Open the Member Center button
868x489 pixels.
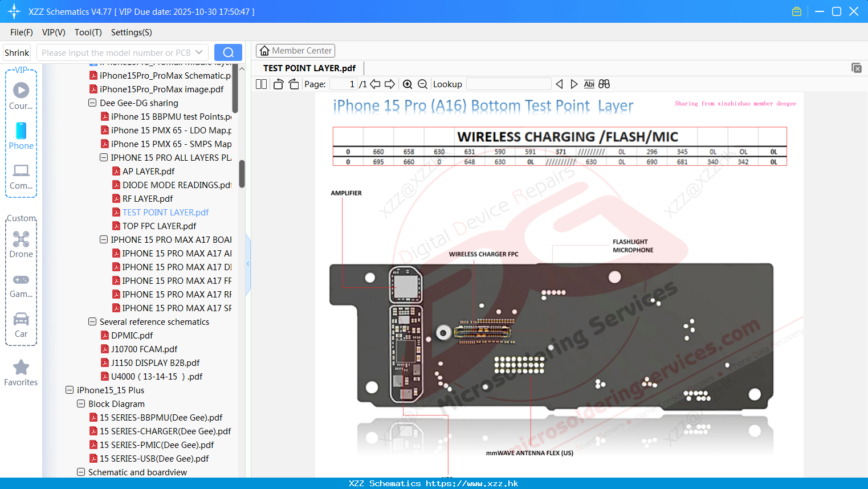pos(295,51)
